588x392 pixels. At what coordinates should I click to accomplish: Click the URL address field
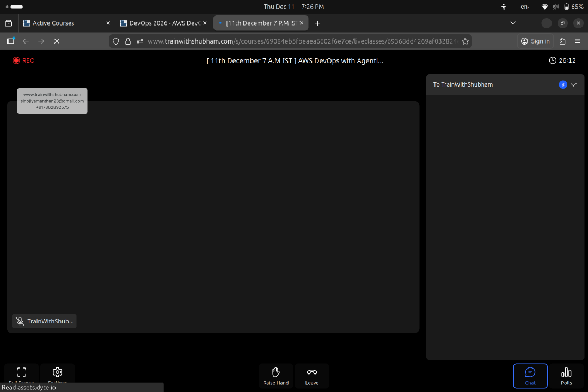click(x=299, y=41)
